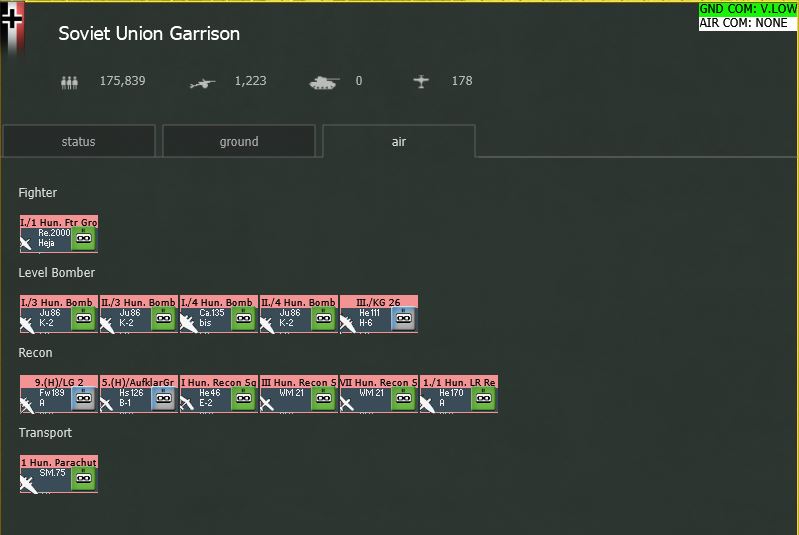The image size is (799, 535).
Task: Click the Transport section label
Action: (45, 433)
